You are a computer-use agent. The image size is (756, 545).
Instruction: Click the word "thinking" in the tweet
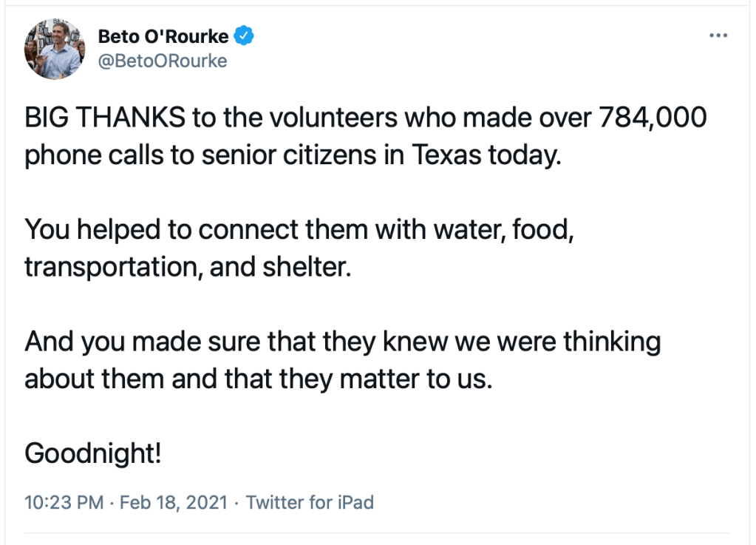[611, 342]
